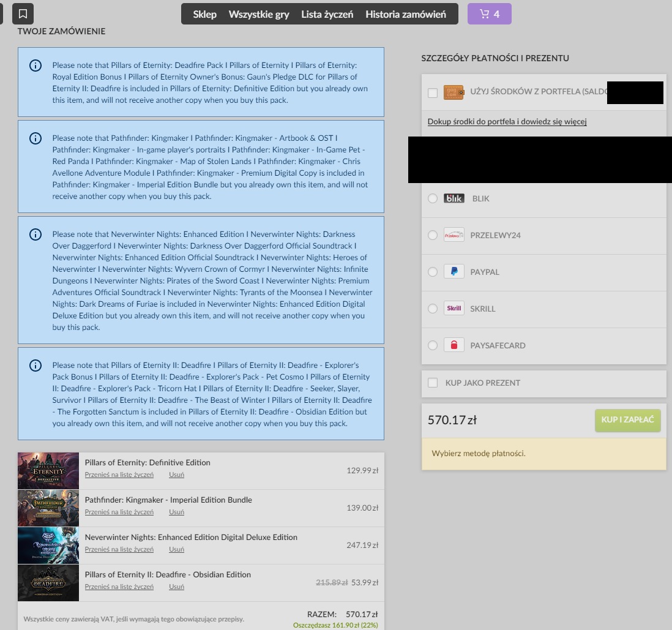Move Neverwinter Nights Deluxe Edition to wishlist
Viewport: 672px width, 630px height.
(119, 549)
